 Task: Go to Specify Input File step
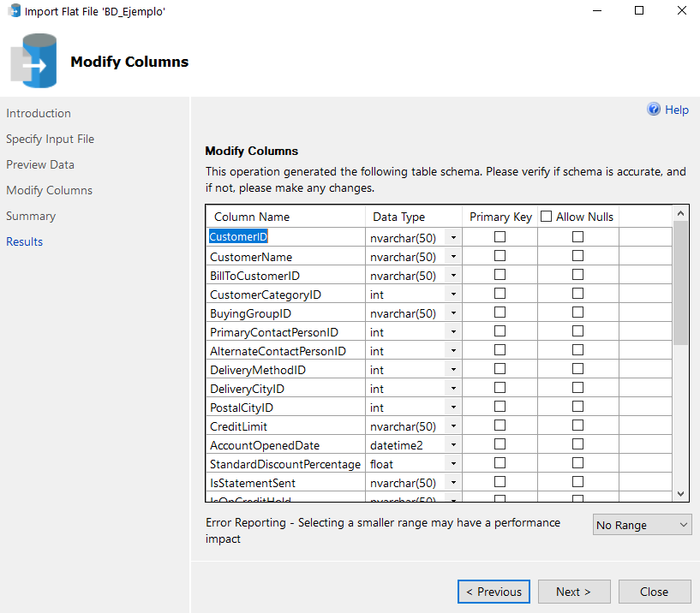click(x=50, y=139)
